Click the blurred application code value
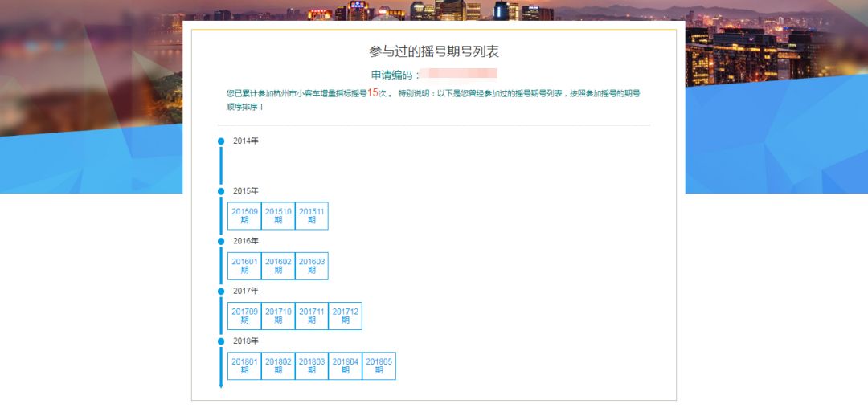868x408 pixels. (458, 74)
